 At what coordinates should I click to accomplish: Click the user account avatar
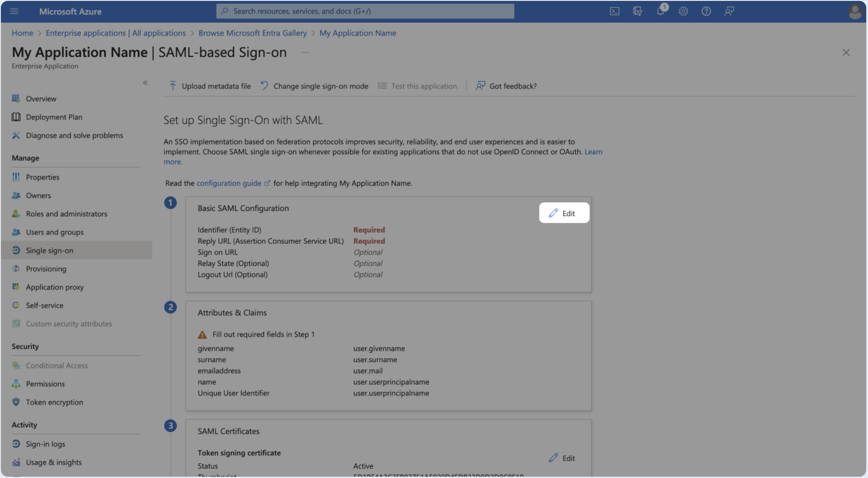(854, 11)
